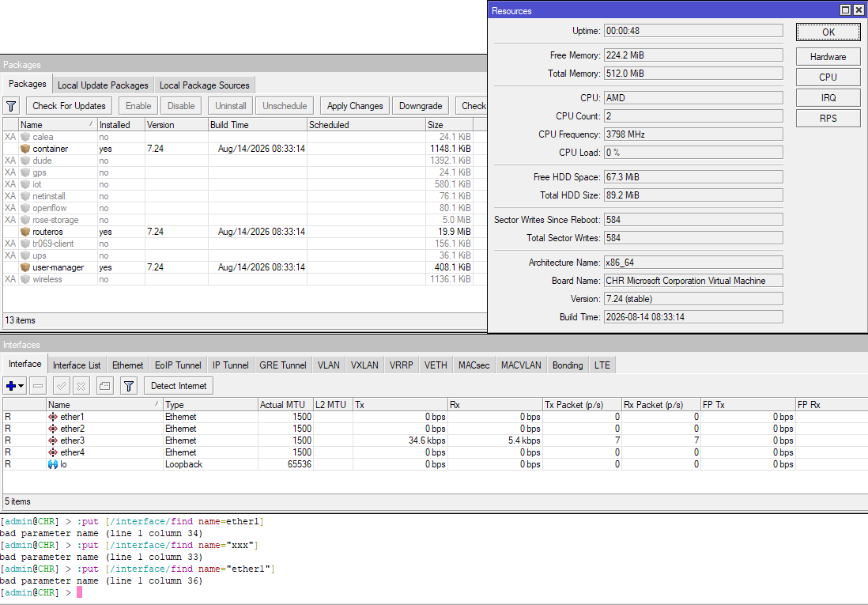This screenshot has height=605, width=868.
Task: Maximize the Resources window
Action: [845, 10]
